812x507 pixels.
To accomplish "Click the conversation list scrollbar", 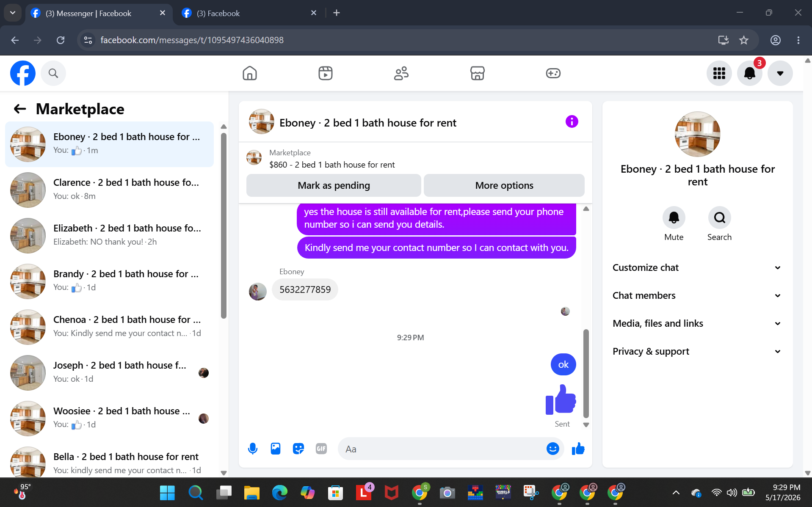I will coord(224,226).
